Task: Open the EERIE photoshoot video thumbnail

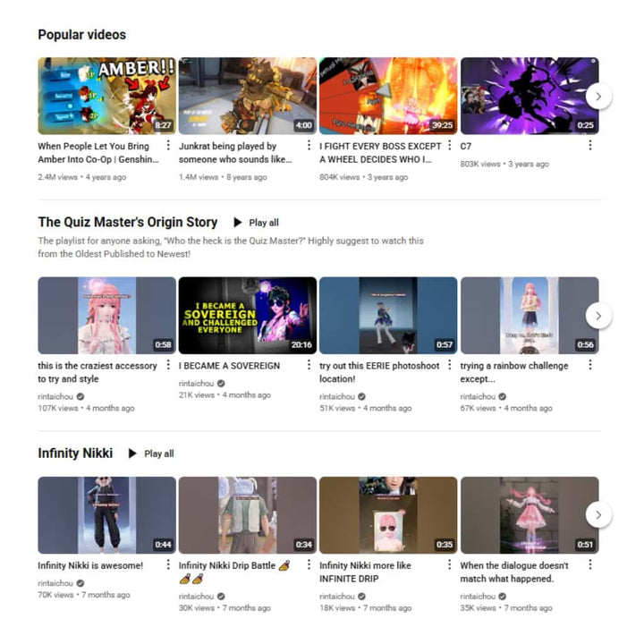Action: point(388,316)
